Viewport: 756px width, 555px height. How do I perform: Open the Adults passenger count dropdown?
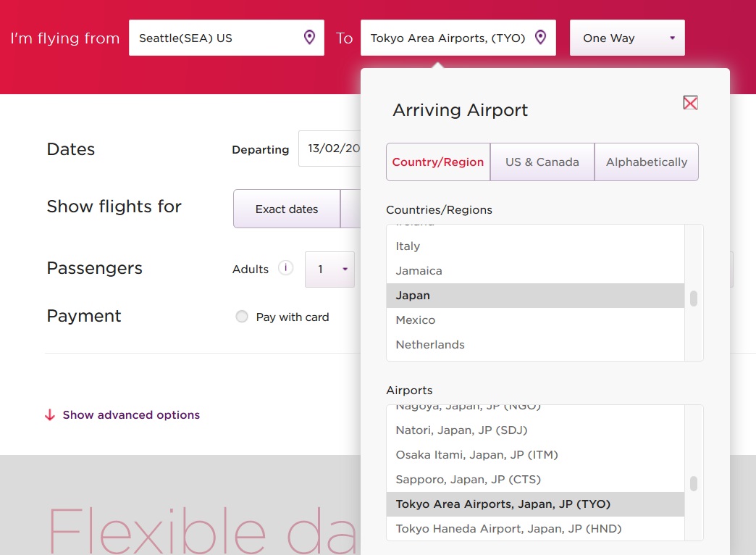pos(329,269)
